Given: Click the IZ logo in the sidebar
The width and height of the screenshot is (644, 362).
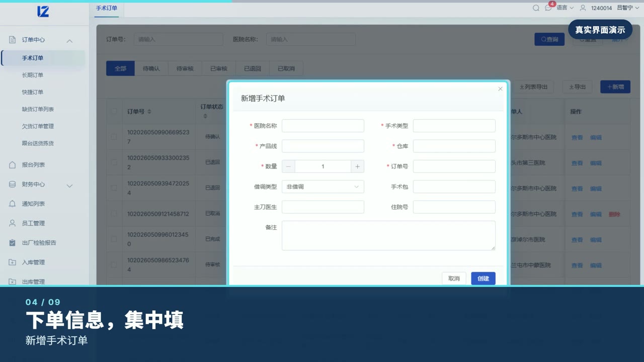Looking at the screenshot, I should click(x=43, y=12).
